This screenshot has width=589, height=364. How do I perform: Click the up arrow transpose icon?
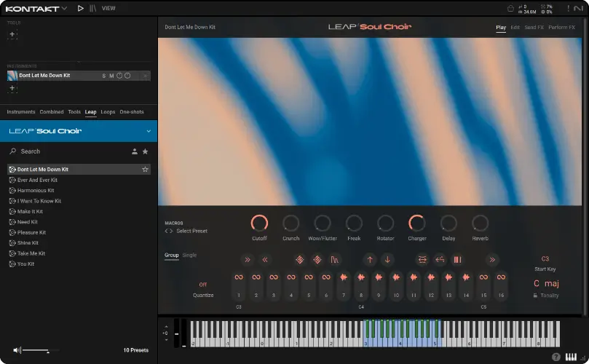(370, 259)
